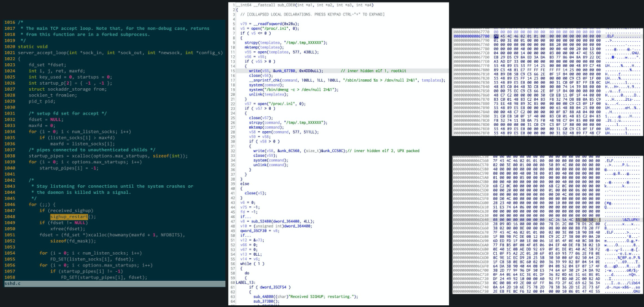Click the 'int startup_p[2]' declaration line
Image resolution: width=644 pixels, height=307 pixels.
point(70,83)
